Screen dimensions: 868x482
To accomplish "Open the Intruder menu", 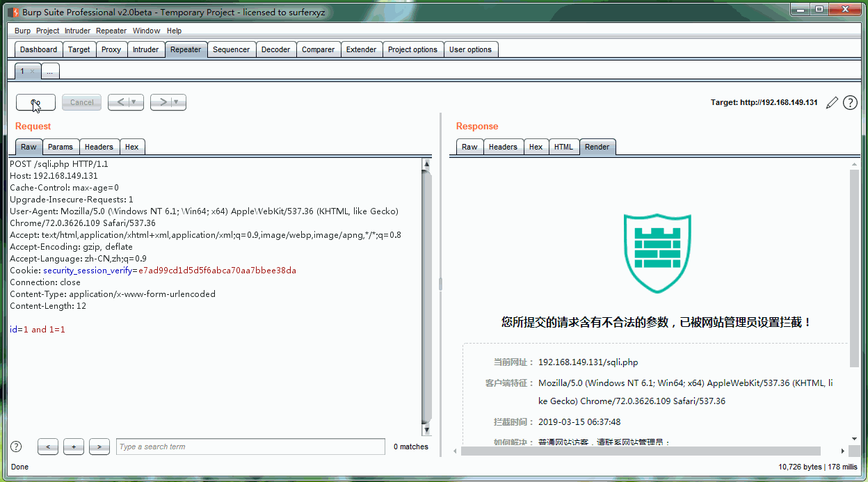I will [x=78, y=31].
